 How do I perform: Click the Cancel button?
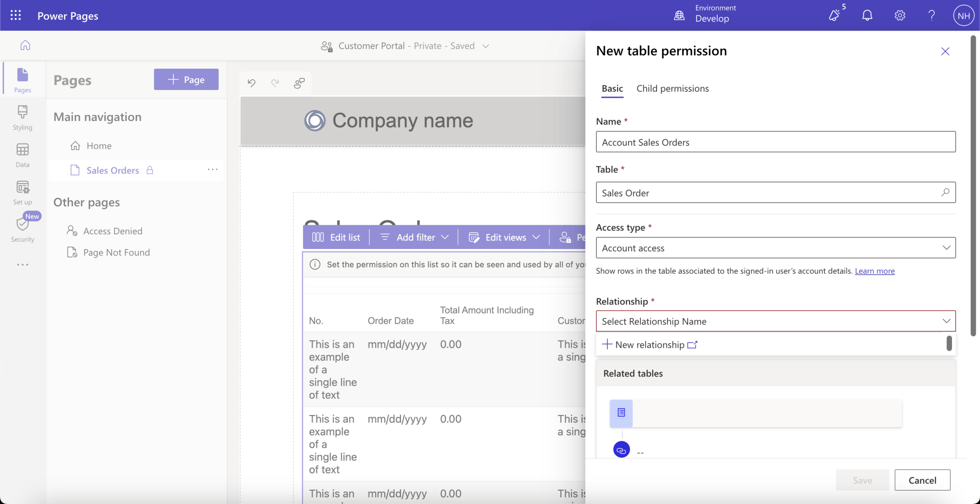click(922, 480)
